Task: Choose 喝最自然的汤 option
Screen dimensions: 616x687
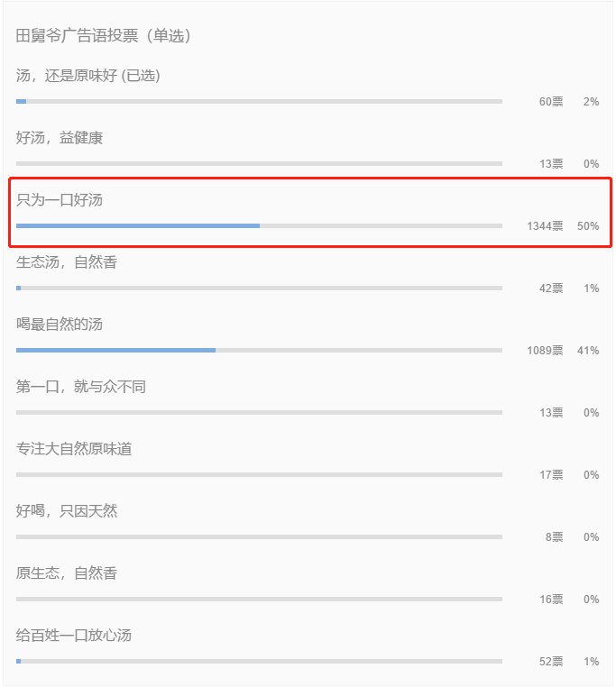Action: [x=60, y=325]
